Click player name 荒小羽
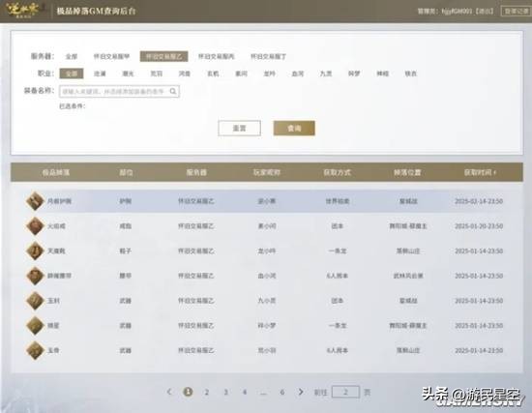Screen dimensions: 532x413 (x=267, y=350)
